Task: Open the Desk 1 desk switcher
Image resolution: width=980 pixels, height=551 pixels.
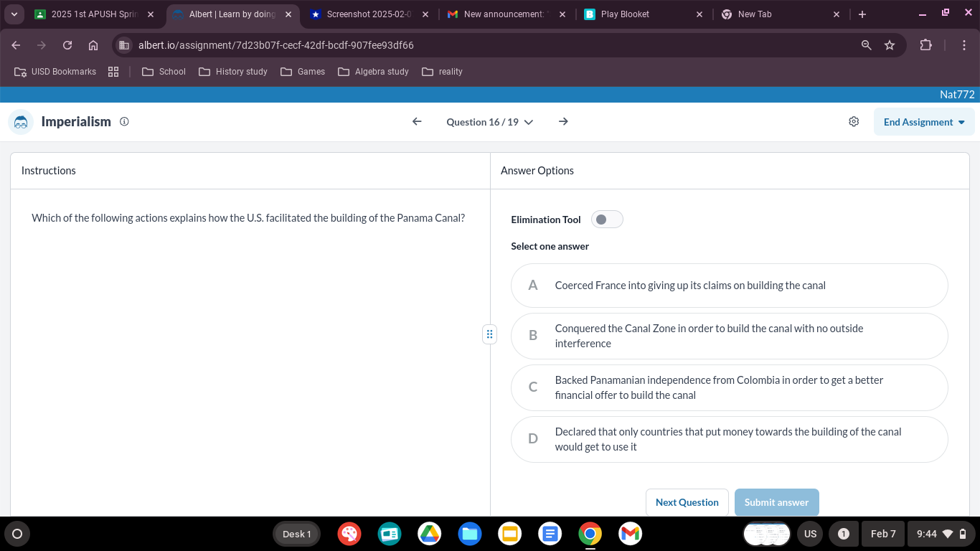Action: tap(296, 534)
